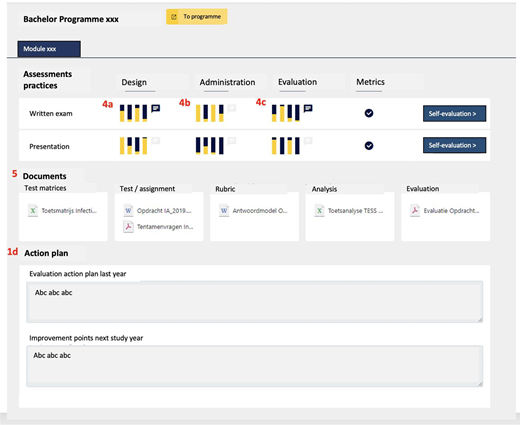520x425 pixels.
Task: Click the Written exam Administration score bars
Action: [x=210, y=113]
